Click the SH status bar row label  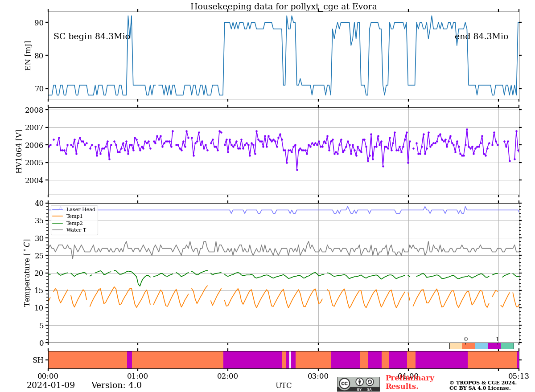coord(38,360)
